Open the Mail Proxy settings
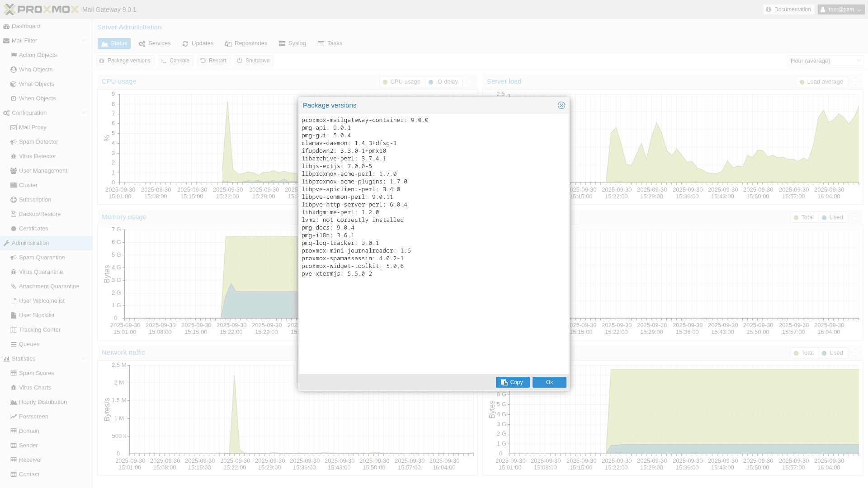868x488 pixels. click(33, 127)
